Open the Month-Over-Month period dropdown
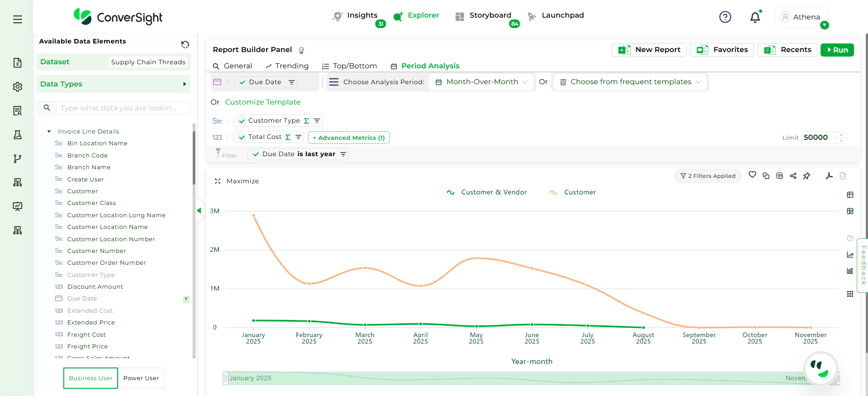This screenshot has height=396, width=868. [482, 82]
